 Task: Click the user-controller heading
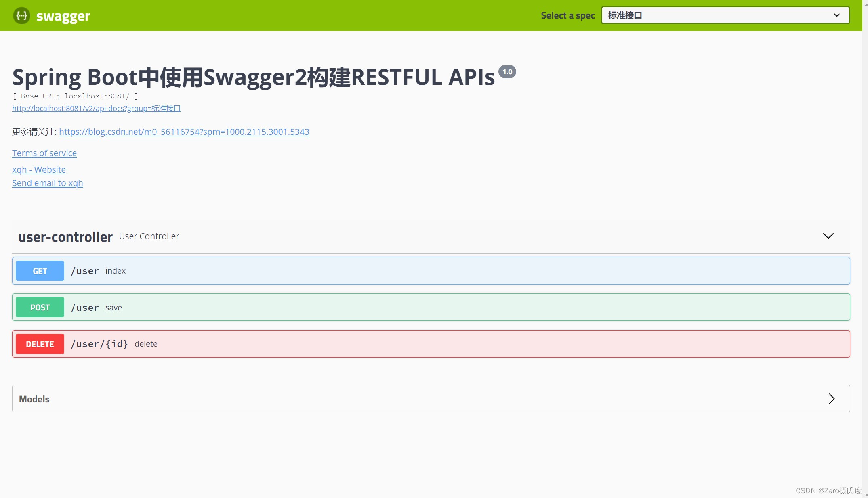(x=65, y=237)
